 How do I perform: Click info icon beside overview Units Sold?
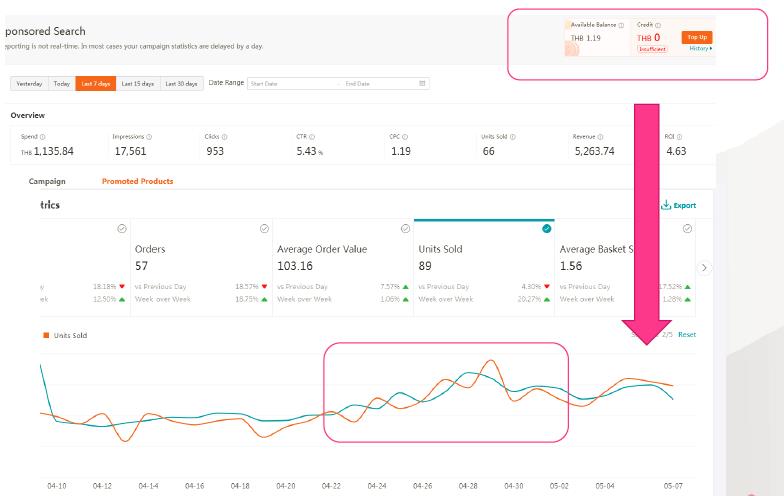click(513, 136)
